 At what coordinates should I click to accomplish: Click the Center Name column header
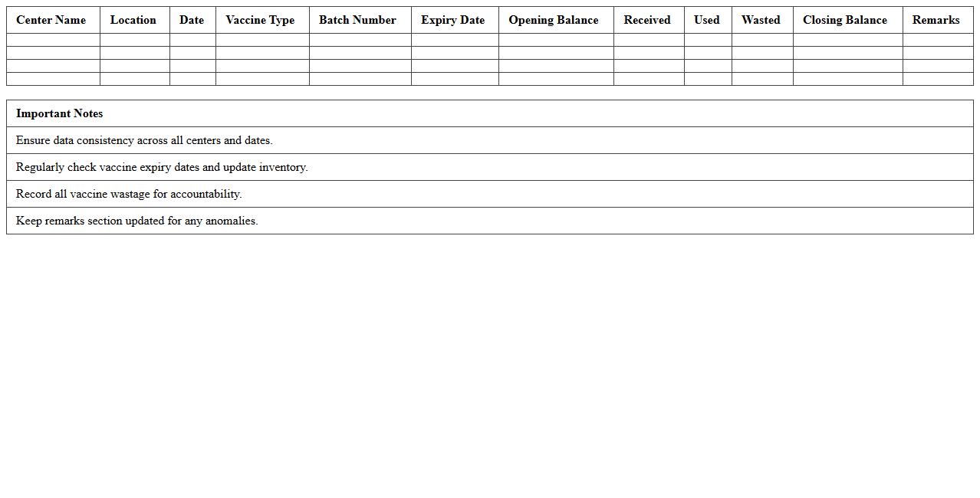point(51,20)
